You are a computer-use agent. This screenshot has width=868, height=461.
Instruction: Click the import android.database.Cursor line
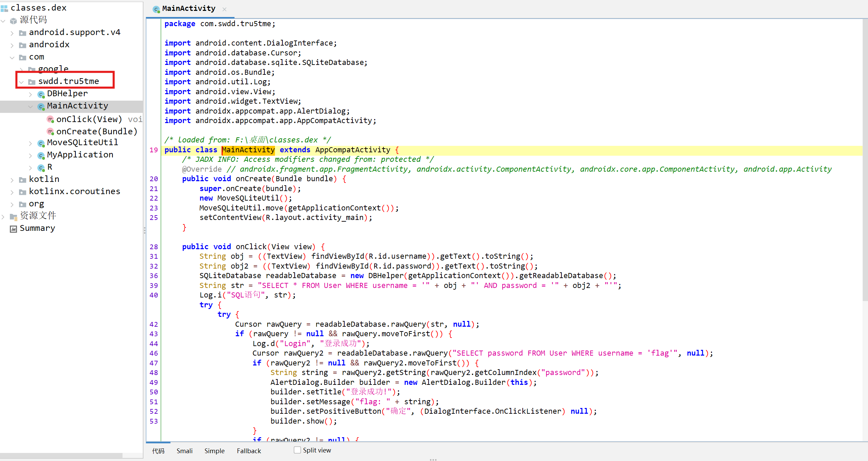[232, 53]
